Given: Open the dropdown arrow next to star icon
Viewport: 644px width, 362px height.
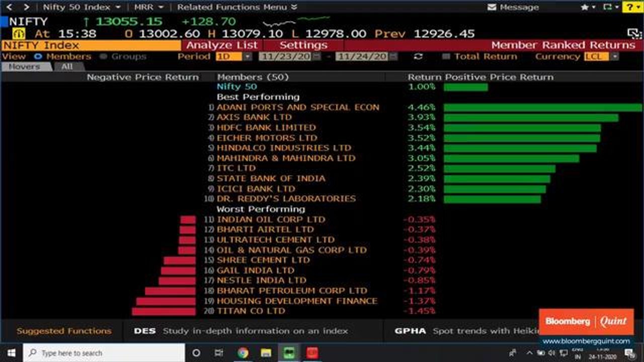Looking at the screenshot, I should [x=594, y=7].
